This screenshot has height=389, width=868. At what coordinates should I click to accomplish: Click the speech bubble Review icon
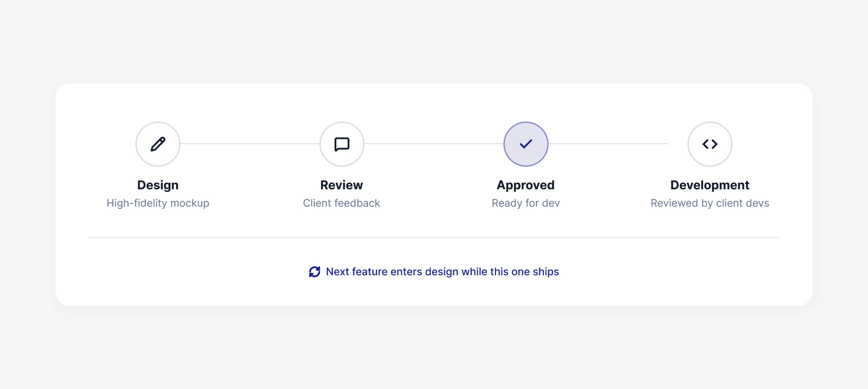pyautogui.click(x=342, y=144)
